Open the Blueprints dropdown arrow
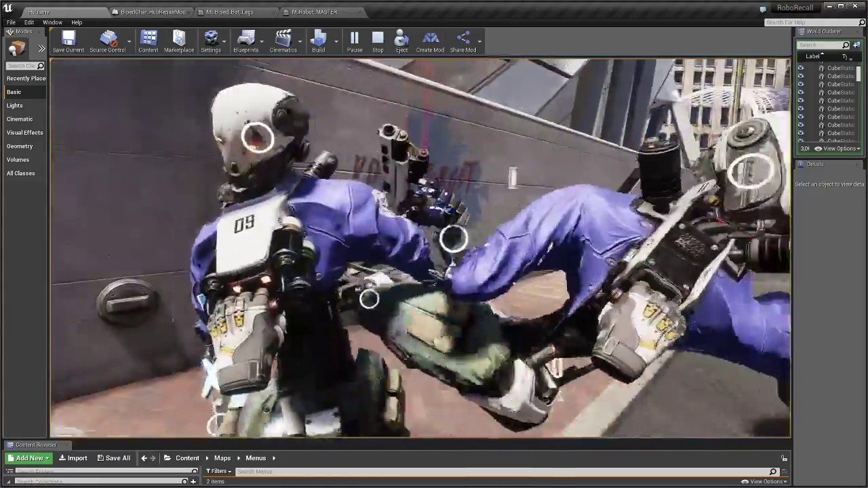The image size is (868, 488). (x=263, y=41)
